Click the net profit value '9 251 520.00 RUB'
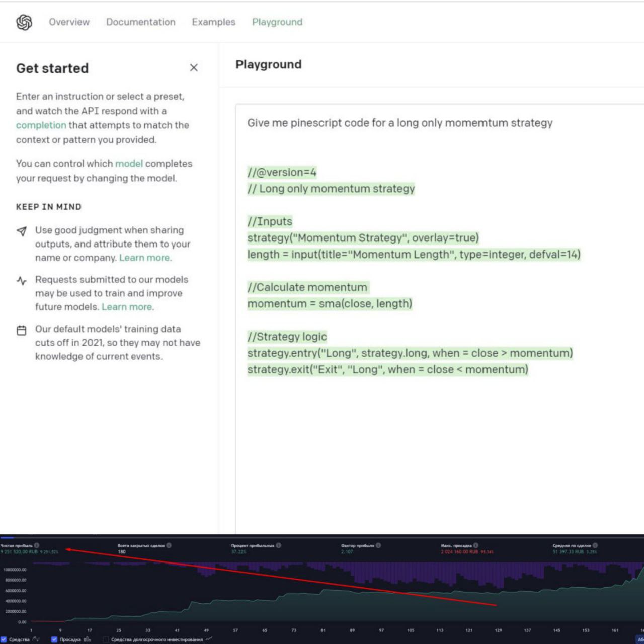This screenshot has width=644, height=644. [x=19, y=552]
